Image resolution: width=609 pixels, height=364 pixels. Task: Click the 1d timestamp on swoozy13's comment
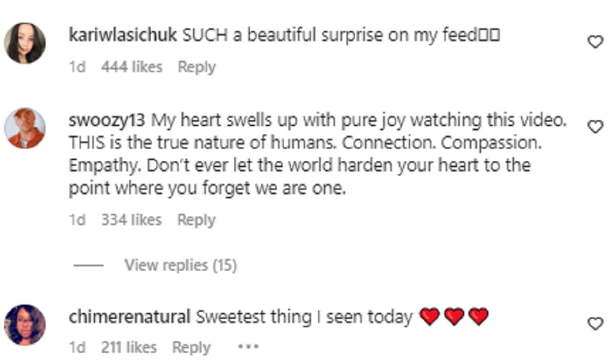[x=77, y=220]
